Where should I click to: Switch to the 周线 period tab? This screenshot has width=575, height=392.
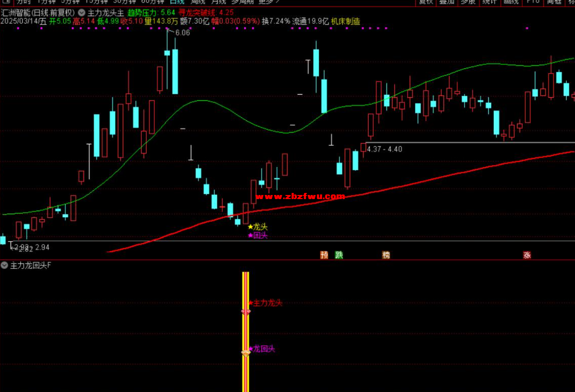pos(198,2)
